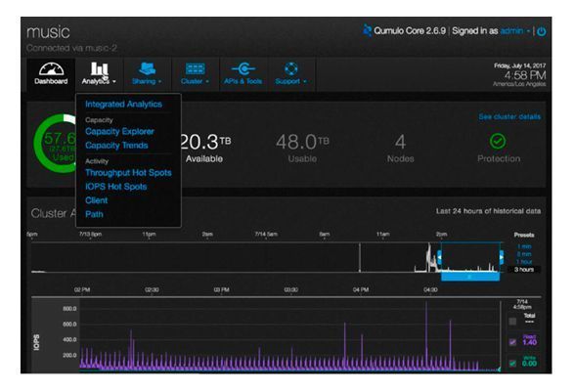
Task: Click the 03 PM tick on the detail timeline
Action: [x=221, y=290]
